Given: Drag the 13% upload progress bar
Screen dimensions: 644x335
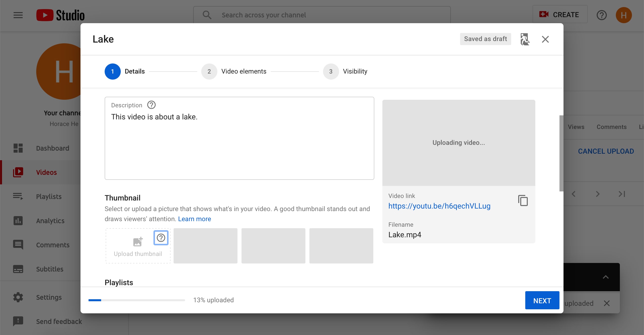Looking at the screenshot, I should pos(136,300).
